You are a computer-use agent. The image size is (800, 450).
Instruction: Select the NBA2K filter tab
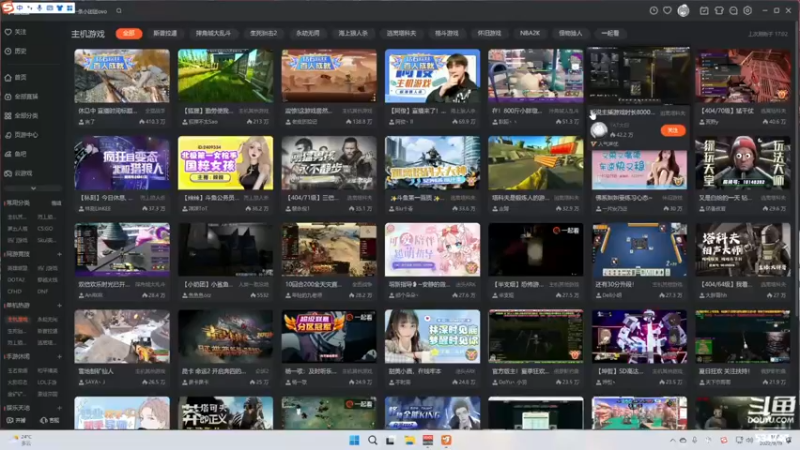pyautogui.click(x=530, y=33)
